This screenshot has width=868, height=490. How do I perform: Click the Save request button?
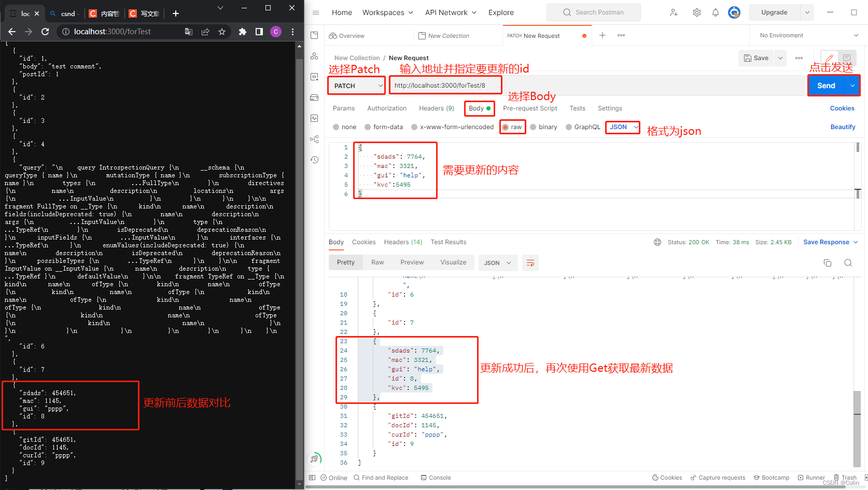(756, 58)
